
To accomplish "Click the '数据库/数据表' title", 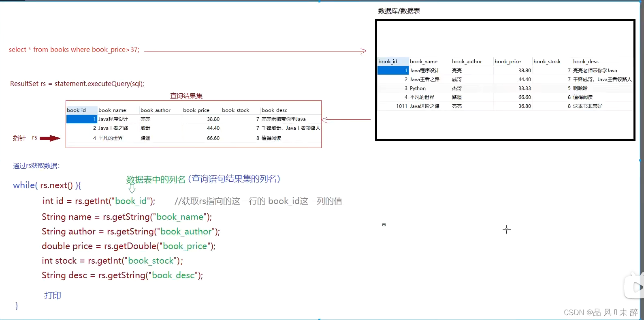I will click(x=399, y=11).
